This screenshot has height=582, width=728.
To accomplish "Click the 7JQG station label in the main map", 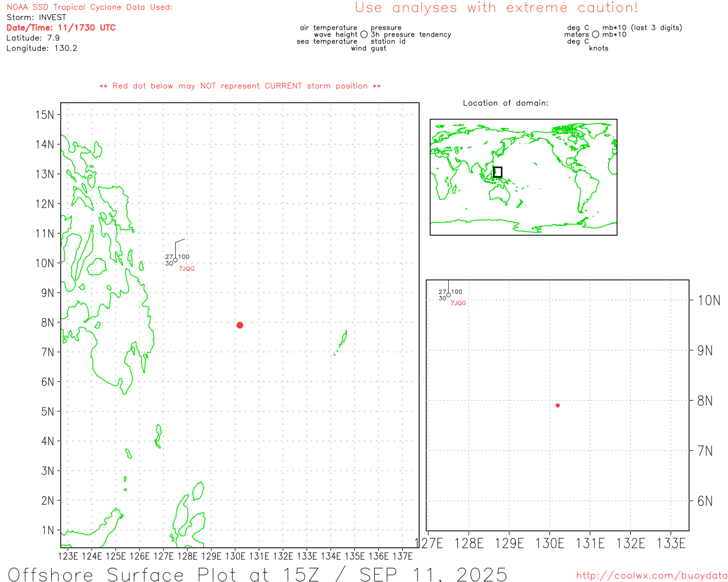I will click(187, 269).
